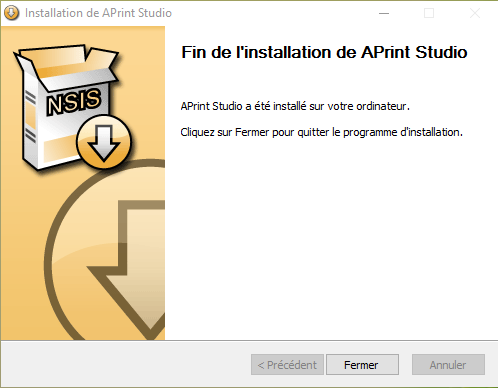498x388 pixels.
Task: Click the Fermer button to exit installer
Action: (362, 365)
